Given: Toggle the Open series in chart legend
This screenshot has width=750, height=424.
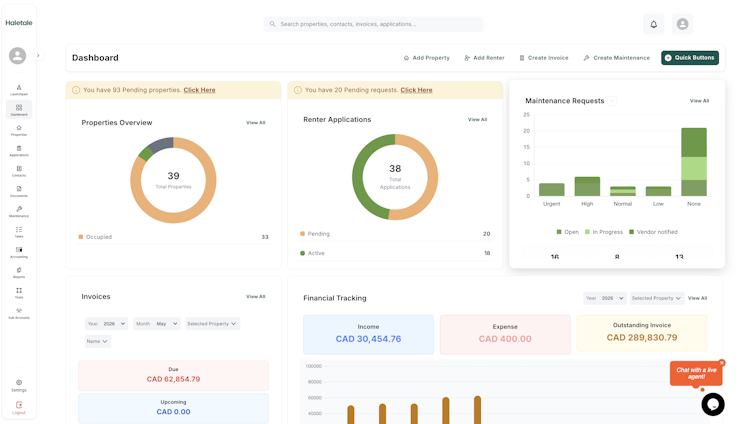Looking at the screenshot, I should pyautogui.click(x=568, y=232).
